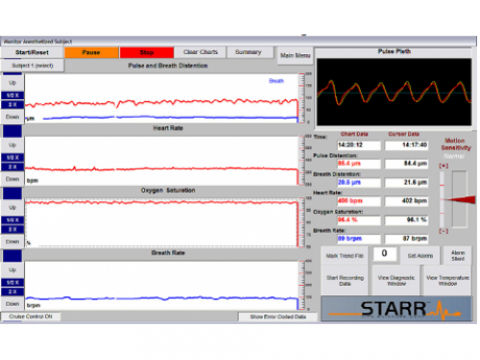Set 1/2 X scale on Heart Rate chart
480x360 pixels.
(x=13, y=157)
